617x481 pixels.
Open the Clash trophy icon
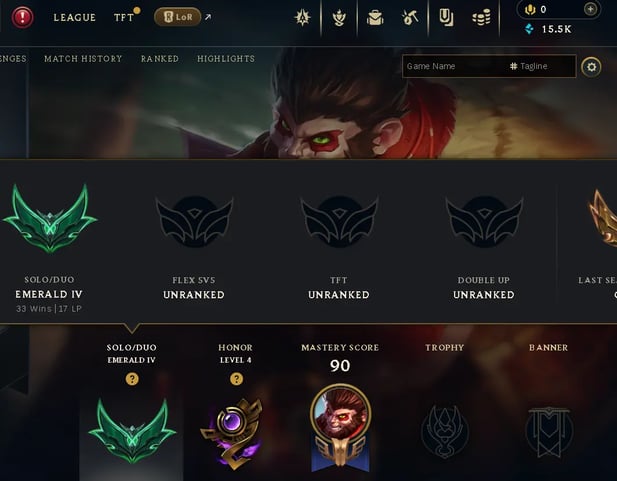point(339,18)
